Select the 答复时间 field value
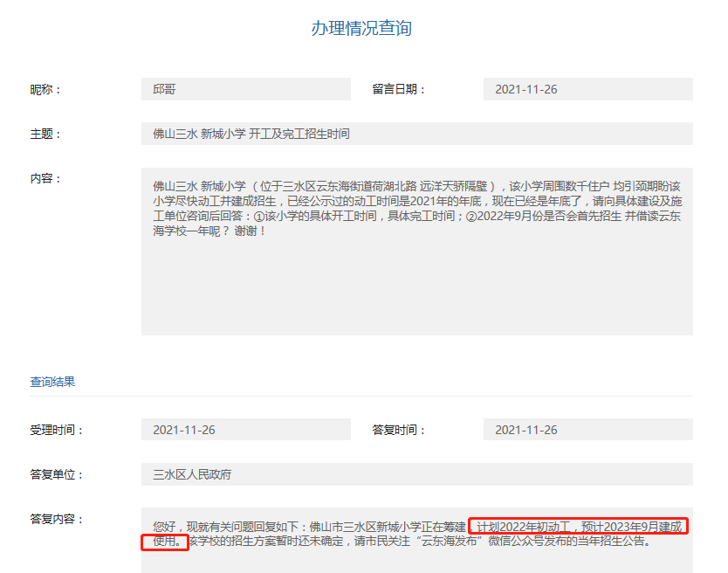The image size is (728, 573). (587, 429)
